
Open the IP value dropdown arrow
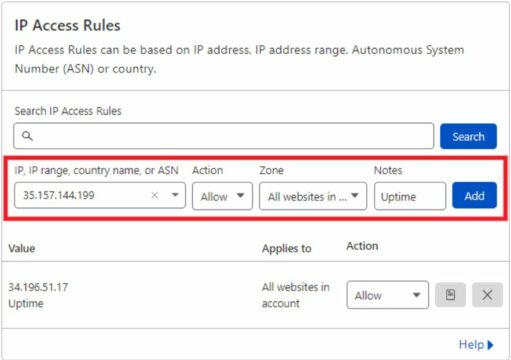tap(175, 195)
